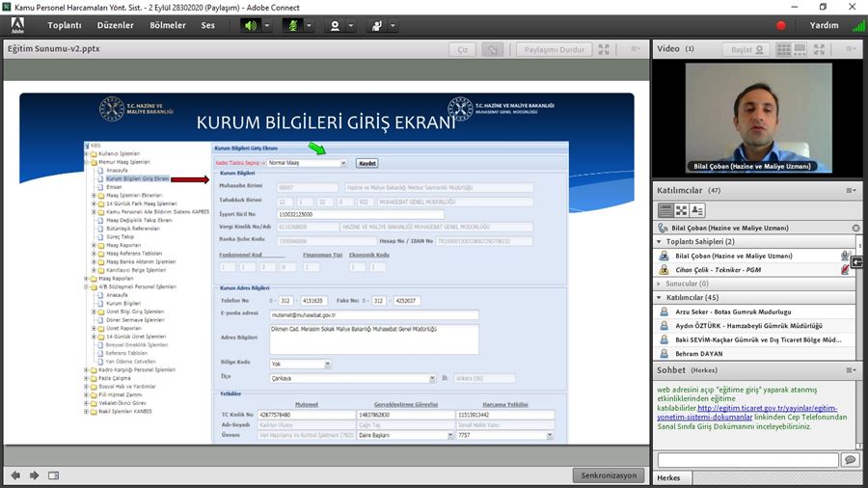Open the speaker audio options dropdown arrow

(x=265, y=25)
